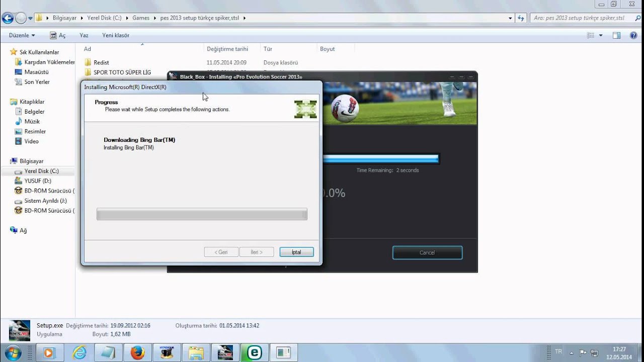The image size is (644, 362).
Task: Click the DirectX logo icon in setup dialog
Action: click(x=305, y=109)
